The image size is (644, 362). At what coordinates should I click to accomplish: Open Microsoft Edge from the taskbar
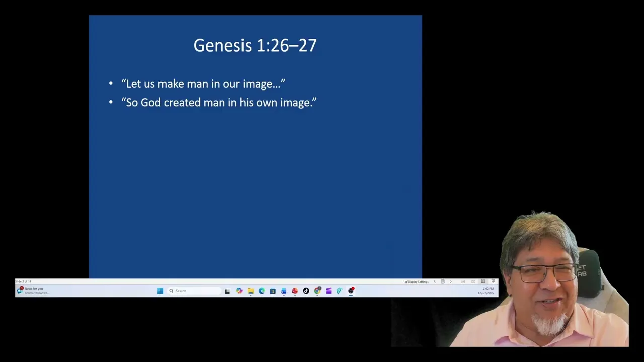tap(262, 291)
